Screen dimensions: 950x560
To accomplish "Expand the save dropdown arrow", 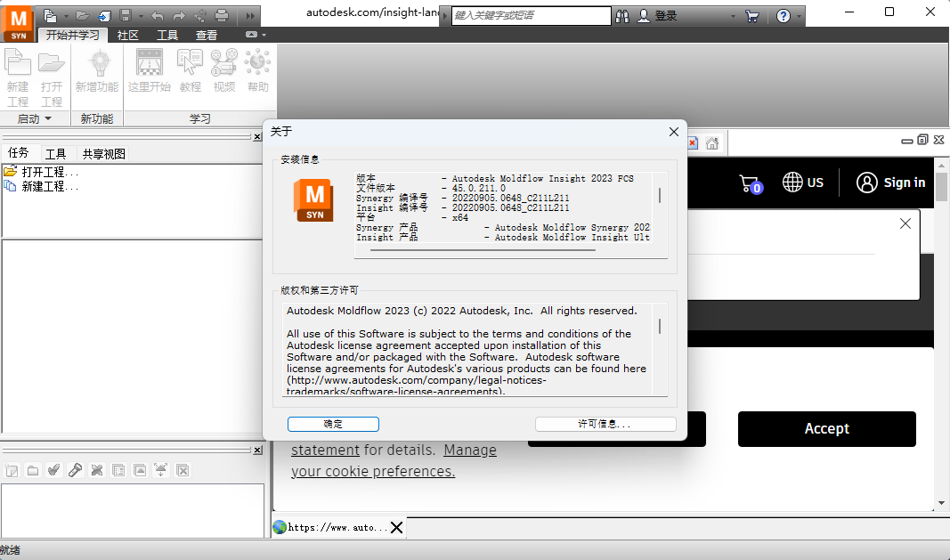I will point(141,16).
